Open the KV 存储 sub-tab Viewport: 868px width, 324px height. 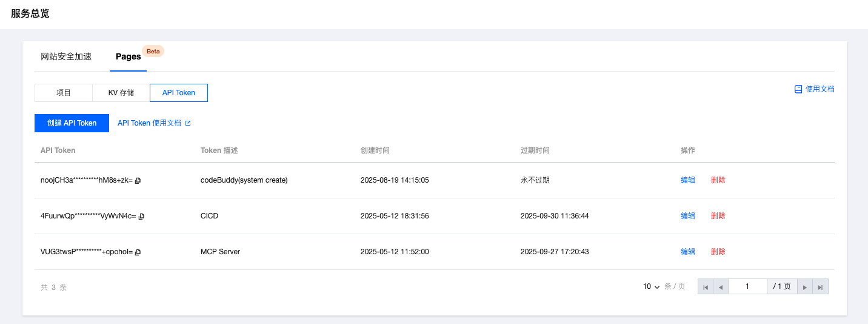tap(121, 93)
